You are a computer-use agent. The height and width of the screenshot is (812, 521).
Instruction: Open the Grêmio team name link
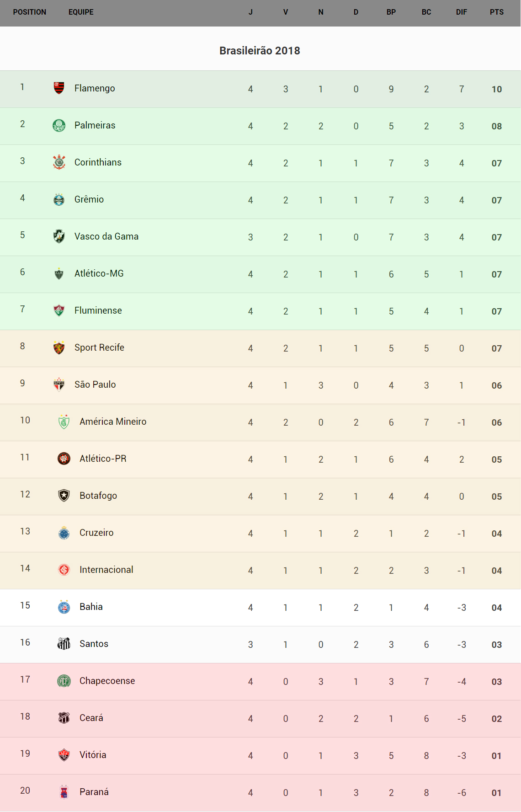89,199
